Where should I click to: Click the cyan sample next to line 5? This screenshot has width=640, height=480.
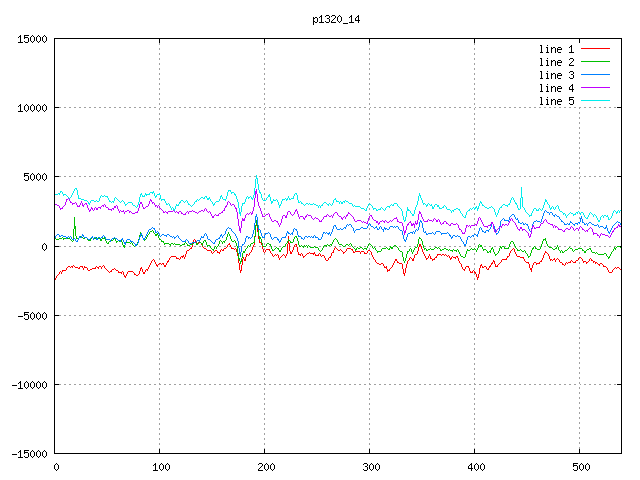click(x=595, y=101)
